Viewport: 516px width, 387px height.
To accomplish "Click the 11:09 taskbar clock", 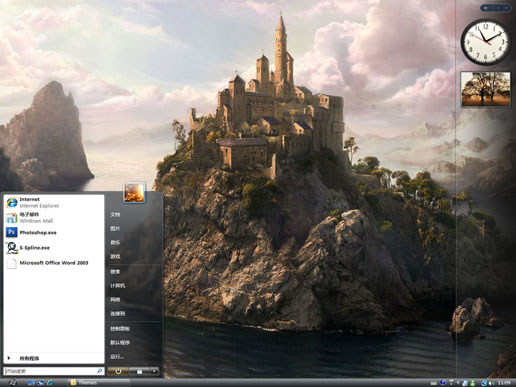I will click(x=504, y=383).
